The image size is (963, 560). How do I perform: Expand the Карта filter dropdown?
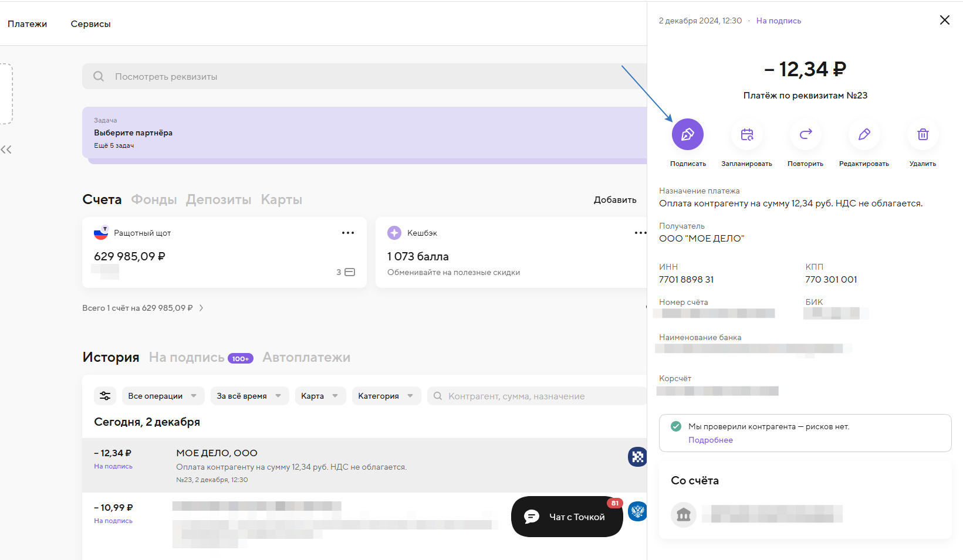click(x=319, y=396)
